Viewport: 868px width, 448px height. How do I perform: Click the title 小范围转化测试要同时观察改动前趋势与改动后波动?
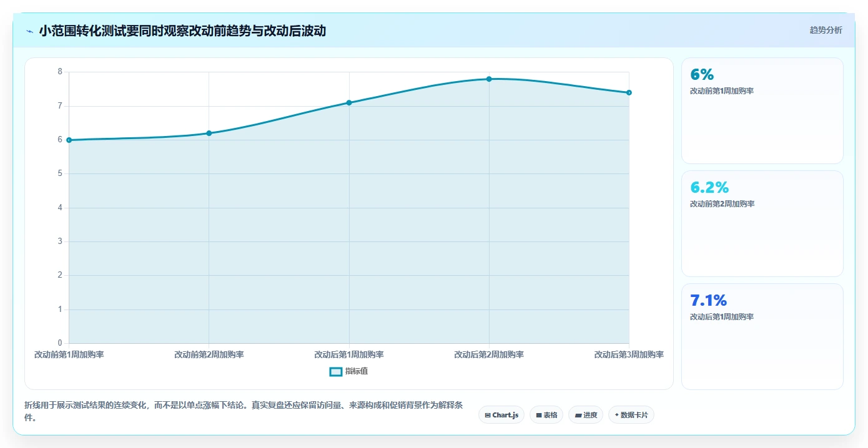(x=182, y=31)
